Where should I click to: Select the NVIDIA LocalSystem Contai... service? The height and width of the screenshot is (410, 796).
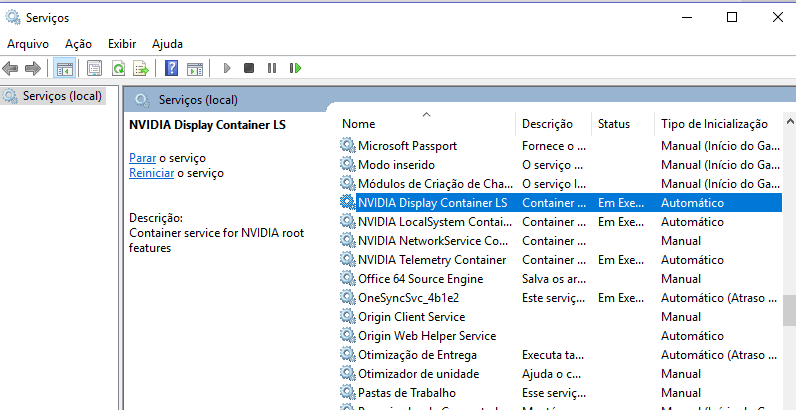(x=560, y=222)
